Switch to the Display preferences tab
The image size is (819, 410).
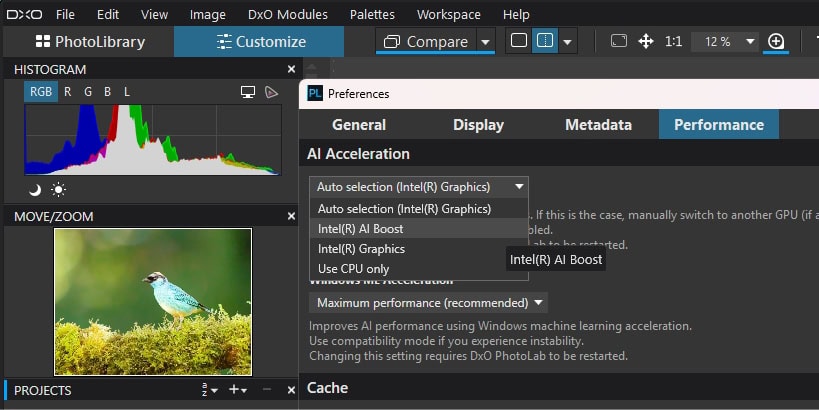tap(478, 124)
